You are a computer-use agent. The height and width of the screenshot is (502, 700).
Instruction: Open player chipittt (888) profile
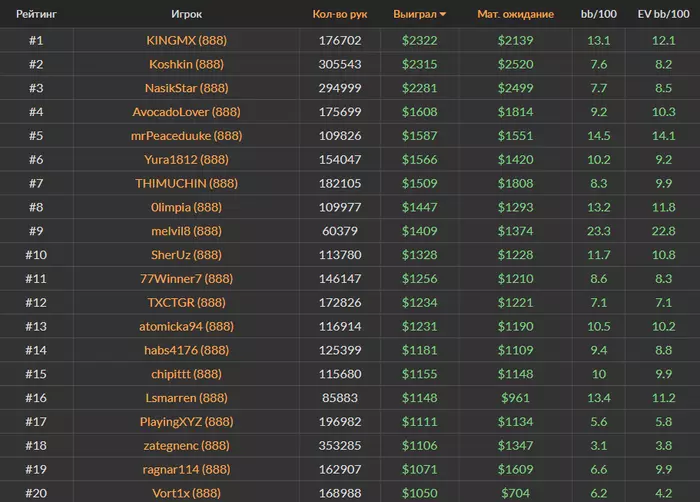pyautogui.click(x=187, y=374)
